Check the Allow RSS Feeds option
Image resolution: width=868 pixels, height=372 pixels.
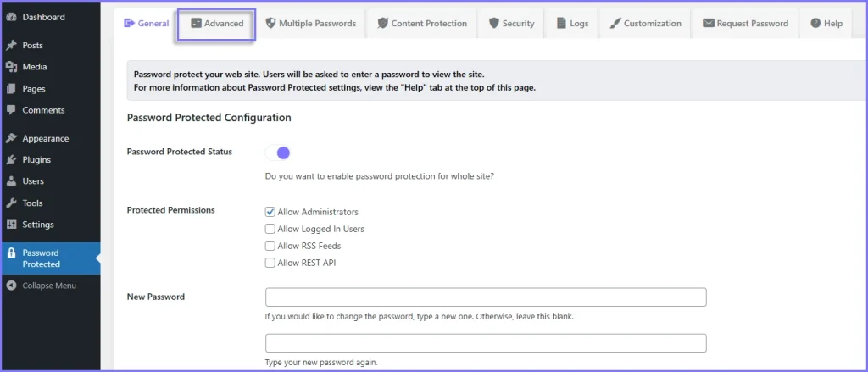point(270,246)
